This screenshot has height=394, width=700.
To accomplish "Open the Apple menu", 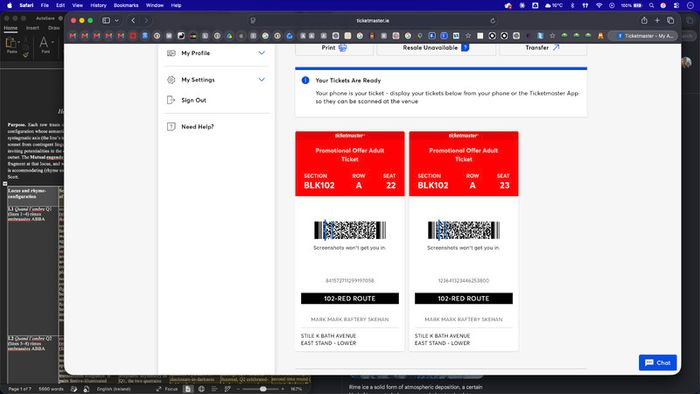I will pos(9,5).
